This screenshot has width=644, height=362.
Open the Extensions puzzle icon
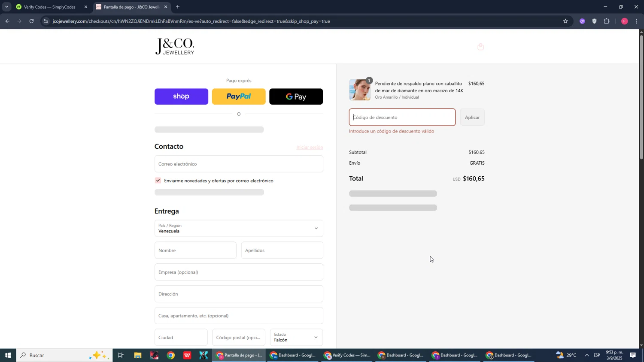(607, 21)
